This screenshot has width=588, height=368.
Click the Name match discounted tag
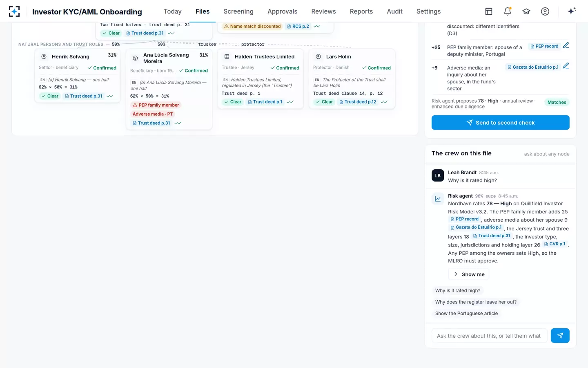click(x=252, y=26)
